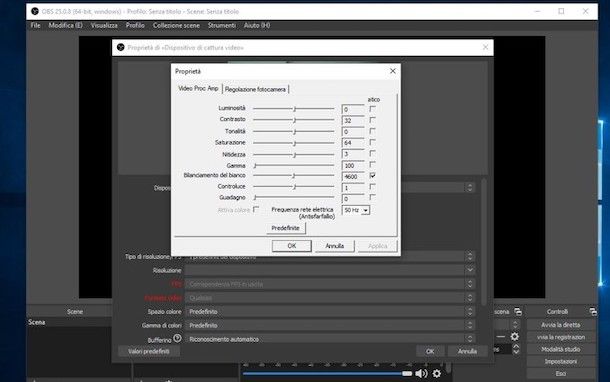Screen dimensions: 610x382
Task: Click OK in the Proprietà dialog
Action: click(x=292, y=246)
